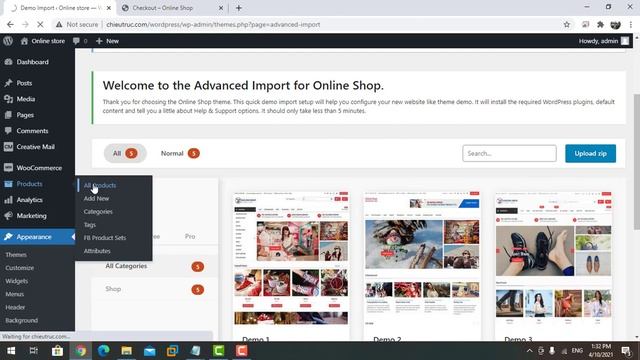Screen dimensions: 640x360
Task: Open the Extensions puzzle icon
Action: coord(600,24)
